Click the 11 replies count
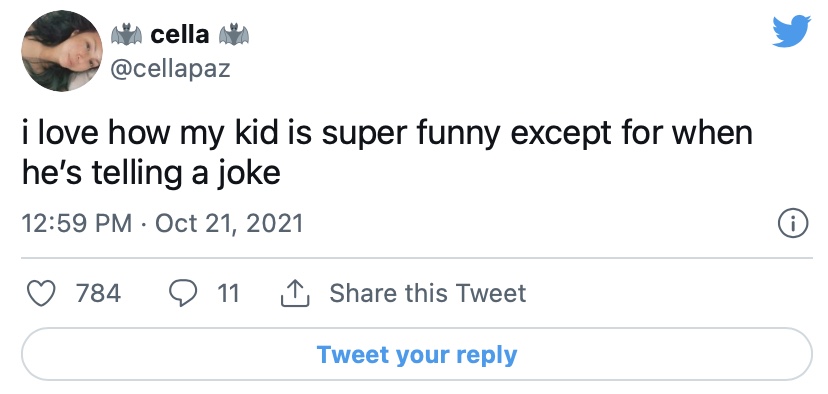 pos(228,293)
